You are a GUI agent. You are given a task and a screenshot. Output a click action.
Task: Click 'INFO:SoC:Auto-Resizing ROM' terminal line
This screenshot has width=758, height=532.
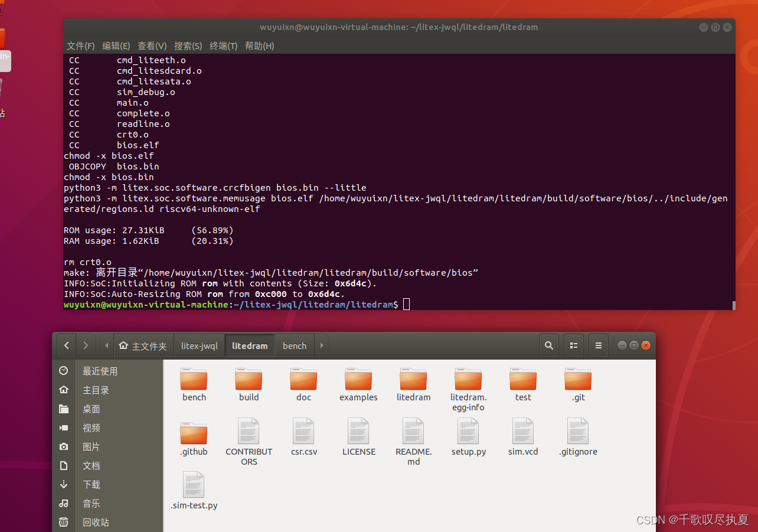(204, 294)
